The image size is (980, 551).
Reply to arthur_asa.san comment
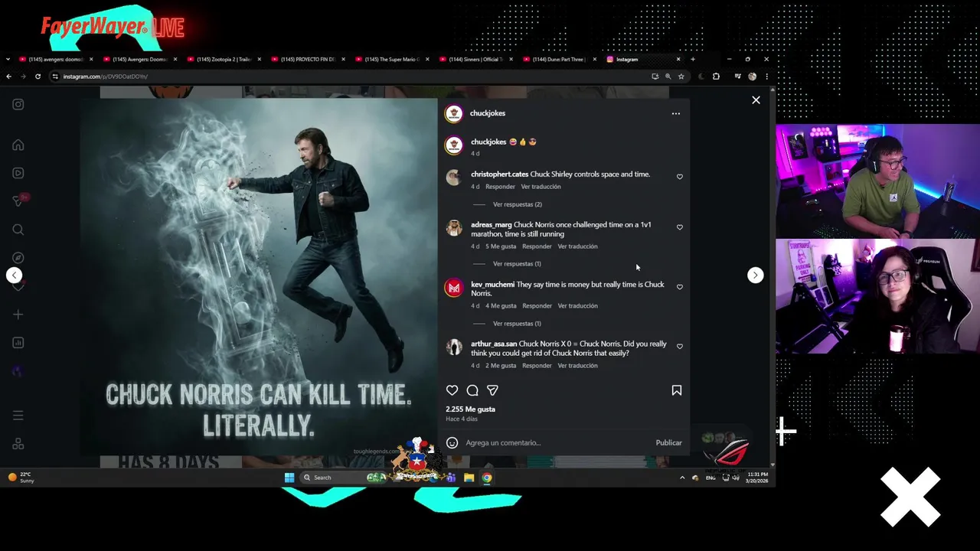click(537, 366)
